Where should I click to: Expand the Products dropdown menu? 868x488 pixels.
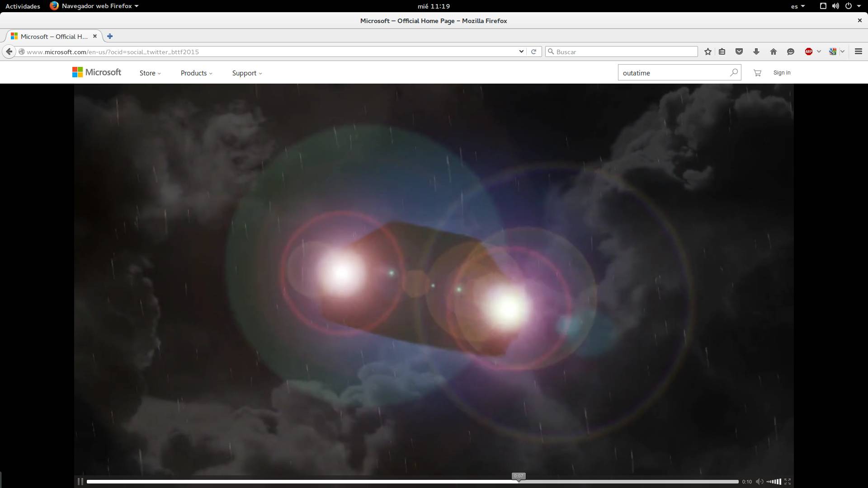(196, 73)
